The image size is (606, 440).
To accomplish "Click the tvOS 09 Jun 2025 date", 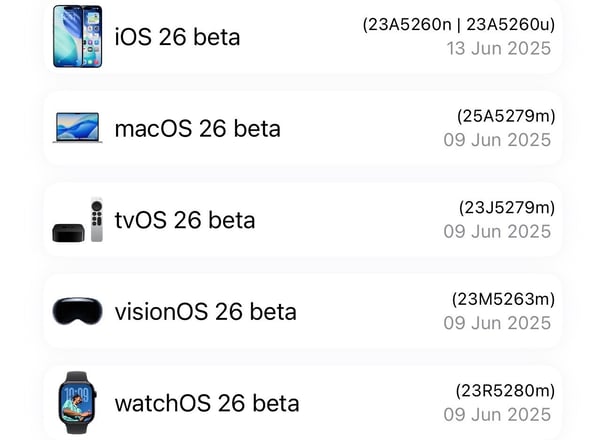I will click(x=497, y=232).
